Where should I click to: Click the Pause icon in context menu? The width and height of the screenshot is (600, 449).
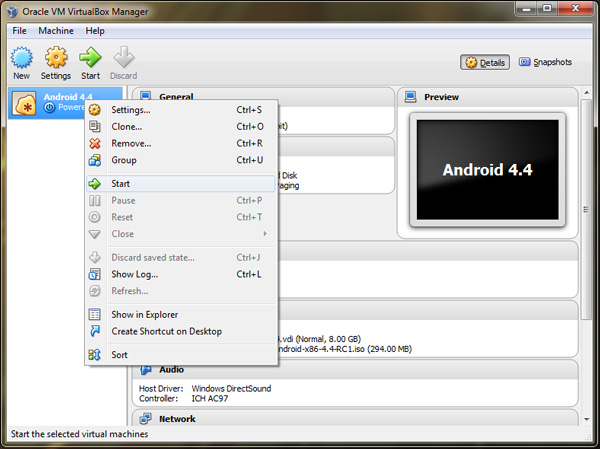coord(95,201)
